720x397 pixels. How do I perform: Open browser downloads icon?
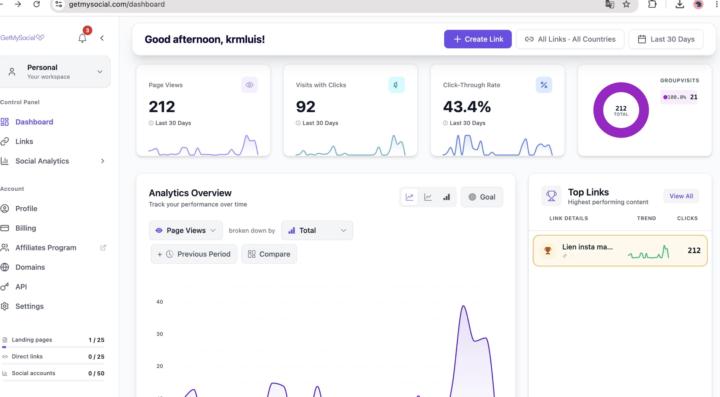click(680, 4)
